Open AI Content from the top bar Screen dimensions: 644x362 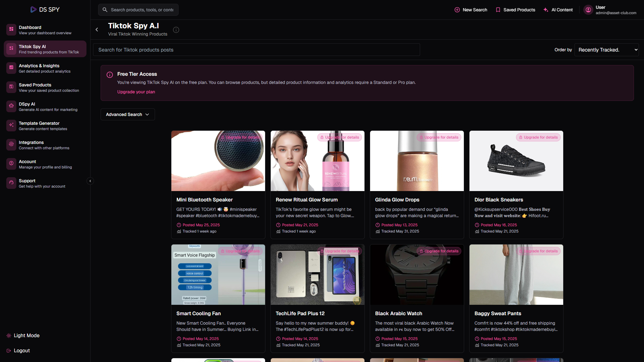pos(558,10)
